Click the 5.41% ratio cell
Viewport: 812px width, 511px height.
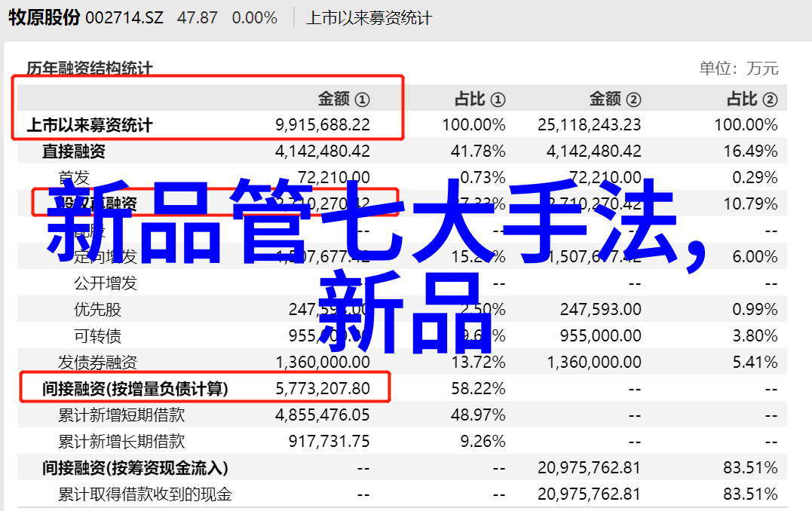tap(755, 363)
